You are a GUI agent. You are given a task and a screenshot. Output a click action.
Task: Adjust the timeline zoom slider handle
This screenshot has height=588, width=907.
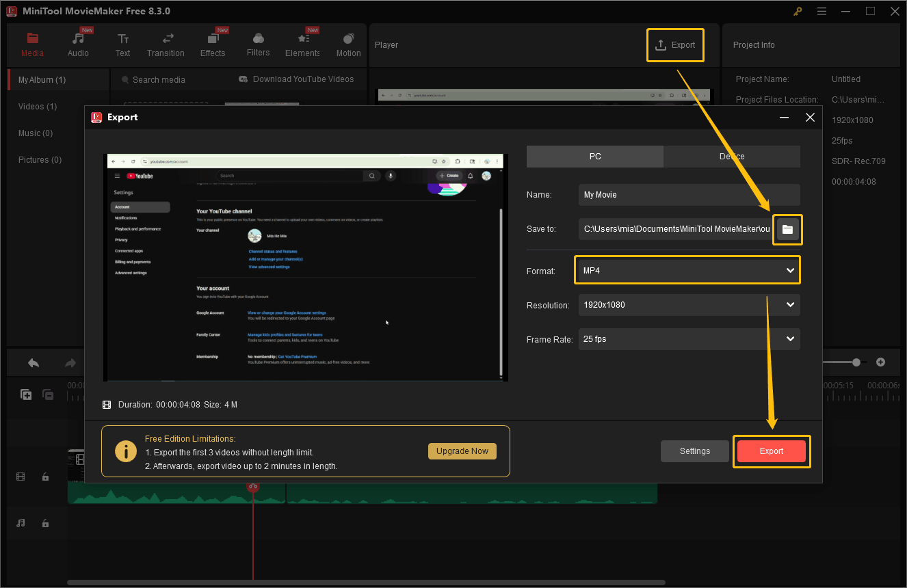coord(856,362)
